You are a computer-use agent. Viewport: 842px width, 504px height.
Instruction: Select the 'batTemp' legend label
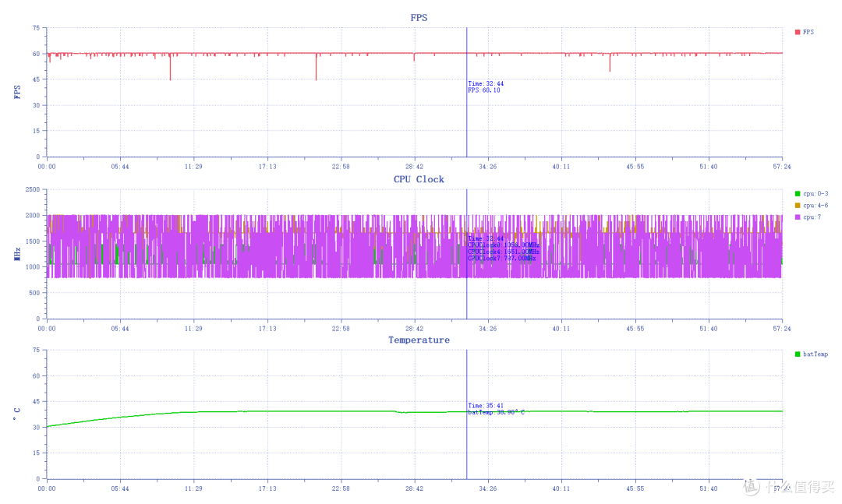815,354
